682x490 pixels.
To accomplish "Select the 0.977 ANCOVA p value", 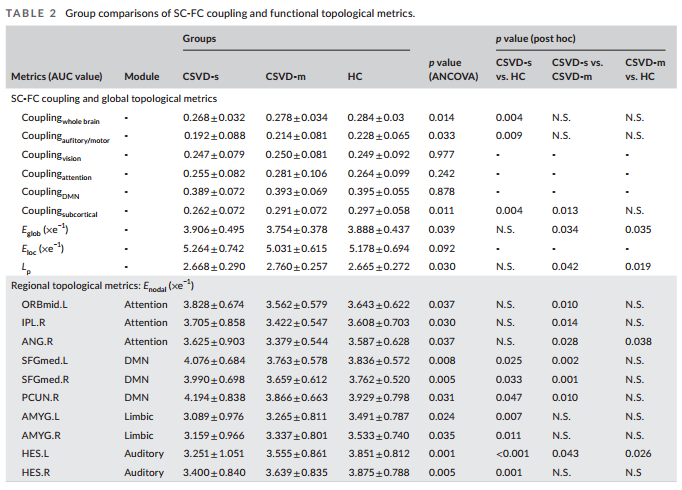I will (x=441, y=155).
